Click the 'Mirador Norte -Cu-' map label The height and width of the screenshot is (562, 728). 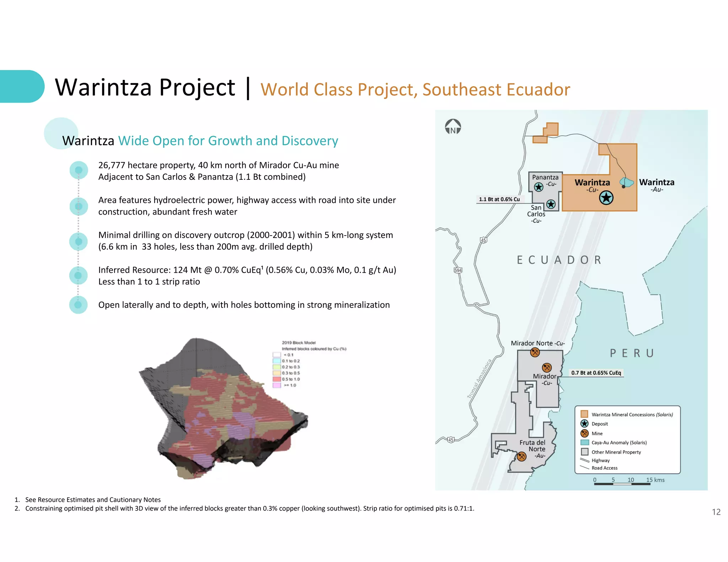(x=538, y=343)
